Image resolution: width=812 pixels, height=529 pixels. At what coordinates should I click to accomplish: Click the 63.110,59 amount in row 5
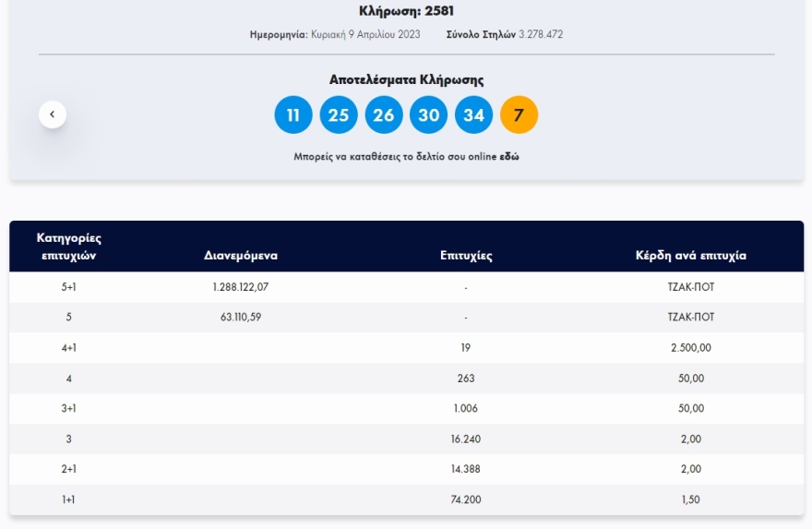(x=241, y=318)
